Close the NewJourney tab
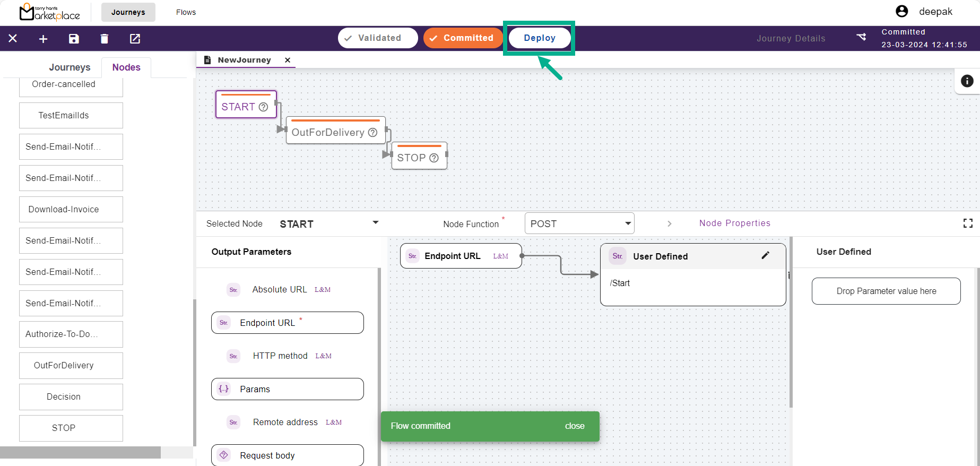This screenshot has height=466, width=980. click(288, 60)
